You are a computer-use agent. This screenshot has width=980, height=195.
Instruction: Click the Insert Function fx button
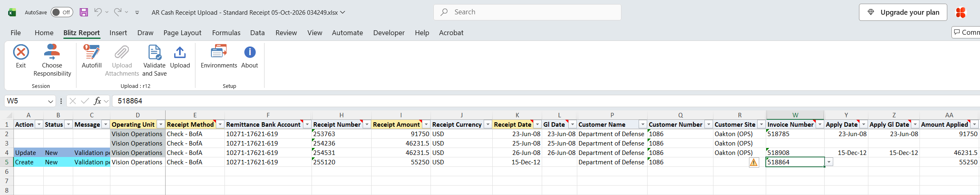[97, 101]
